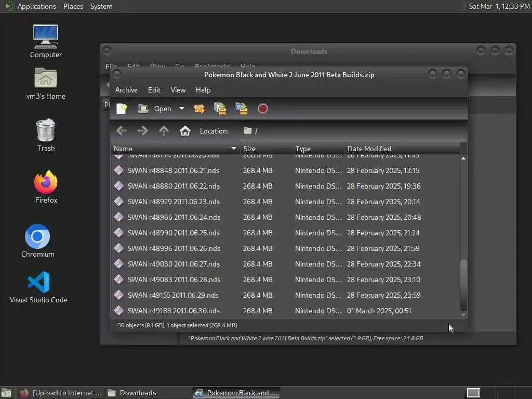
Task: Sort files by the Size column header
Action: 266,149
